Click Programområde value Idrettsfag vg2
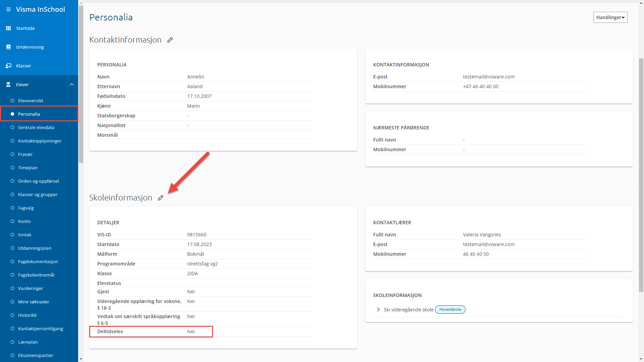This screenshot has width=644, height=362. pos(203,264)
